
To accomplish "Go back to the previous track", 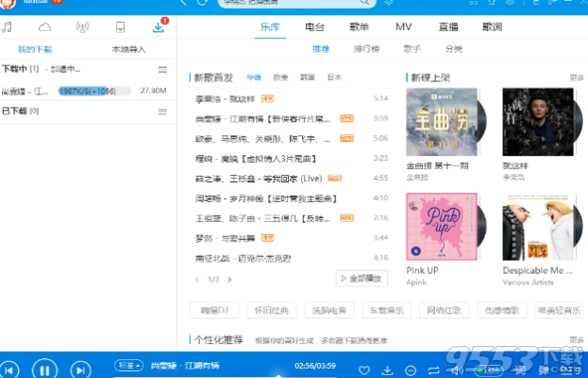I will click(9, 369).
